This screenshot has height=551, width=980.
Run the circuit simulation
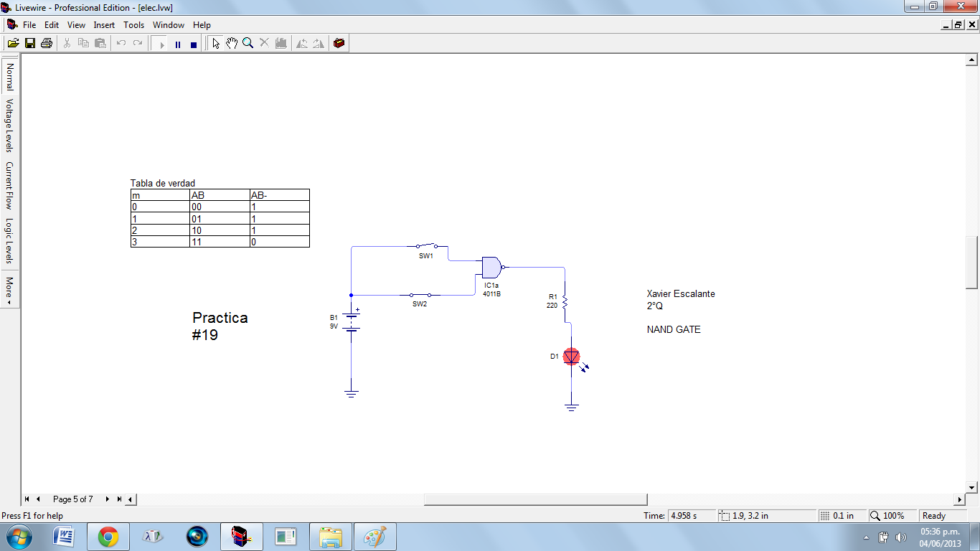tap(161, 42)
